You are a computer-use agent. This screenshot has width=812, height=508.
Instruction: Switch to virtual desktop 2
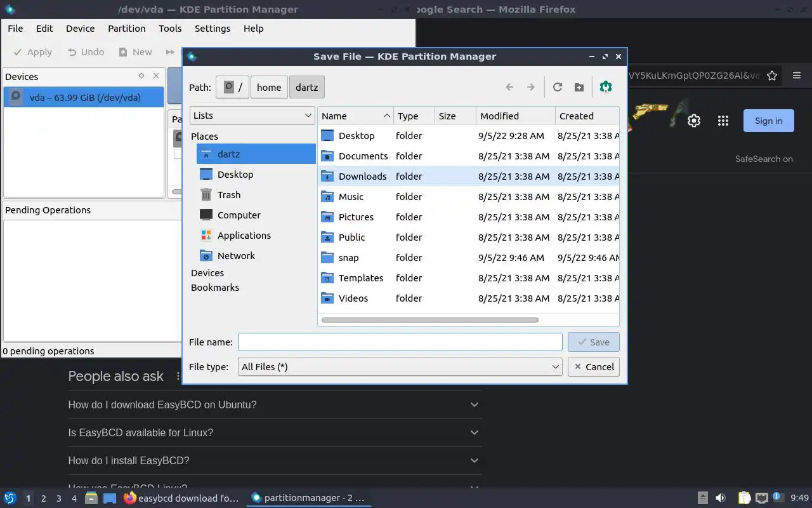pyautogui.click(x=43, y=498)
